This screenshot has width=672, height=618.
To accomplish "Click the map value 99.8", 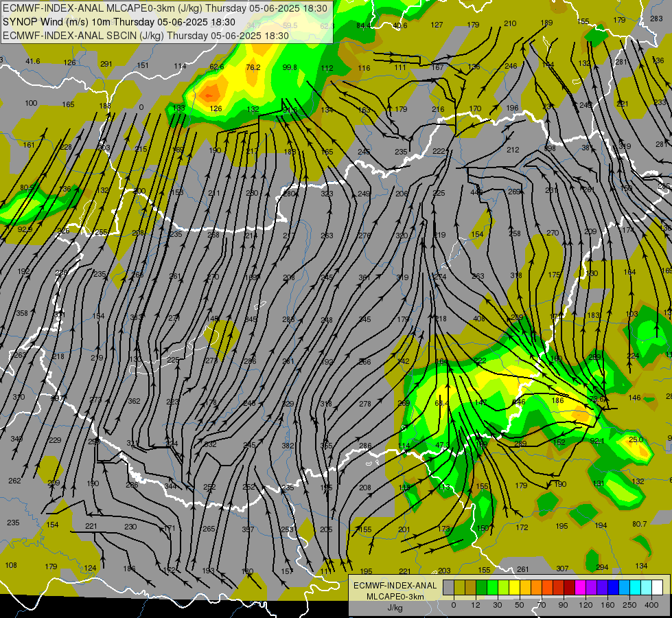I will (290, 67).
